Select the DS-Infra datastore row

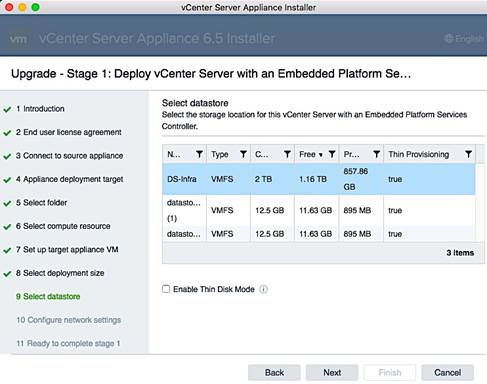pos(319,179)
